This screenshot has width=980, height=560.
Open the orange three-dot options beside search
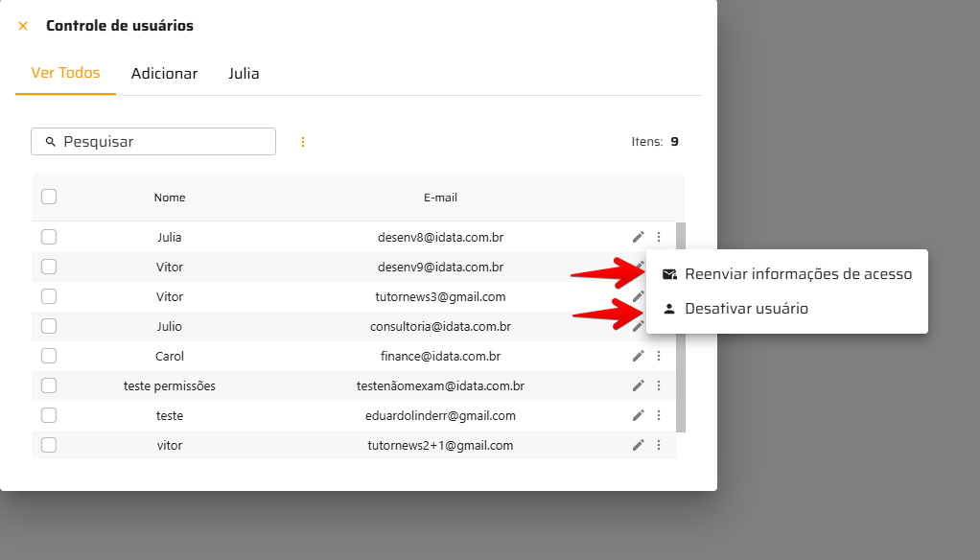303,142
